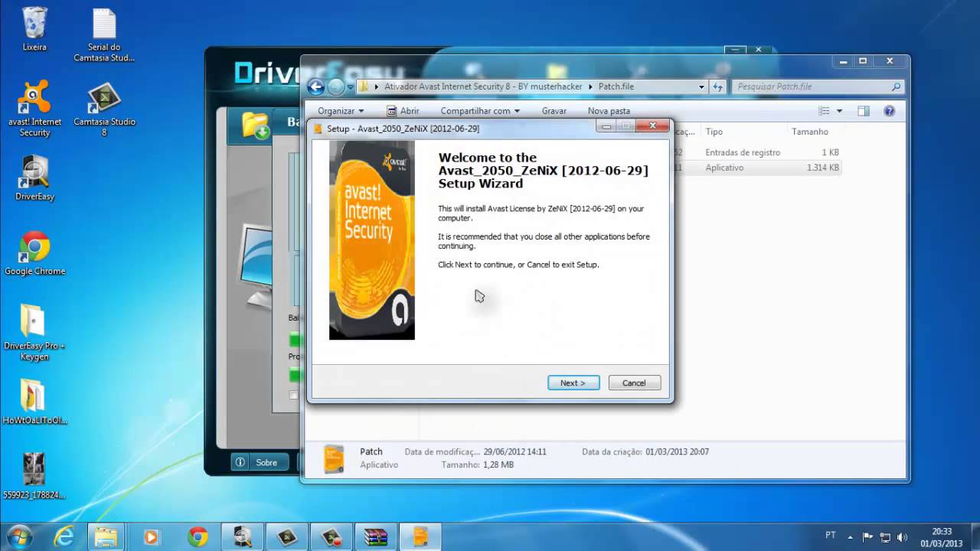Show hidden system tray icons
Screen dimensions: 980x551
coord(850,537)
